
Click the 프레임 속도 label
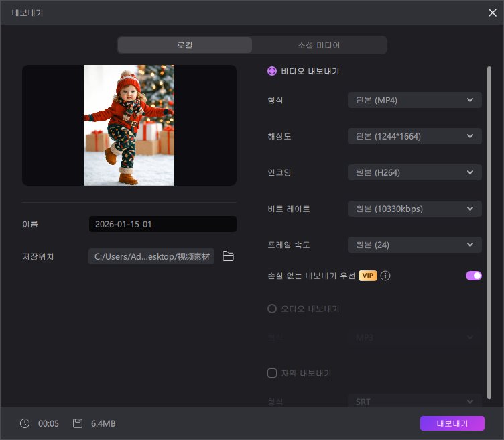[x=289, y=245]
